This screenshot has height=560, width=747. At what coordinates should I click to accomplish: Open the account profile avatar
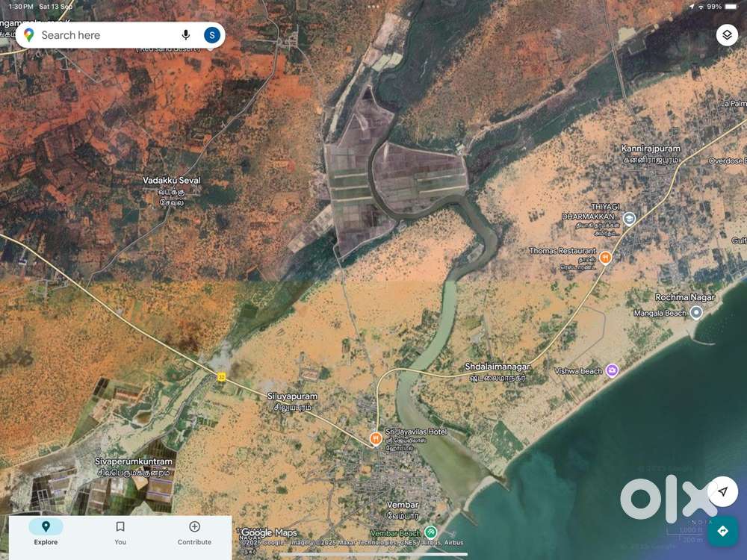[x=212, y=35]
